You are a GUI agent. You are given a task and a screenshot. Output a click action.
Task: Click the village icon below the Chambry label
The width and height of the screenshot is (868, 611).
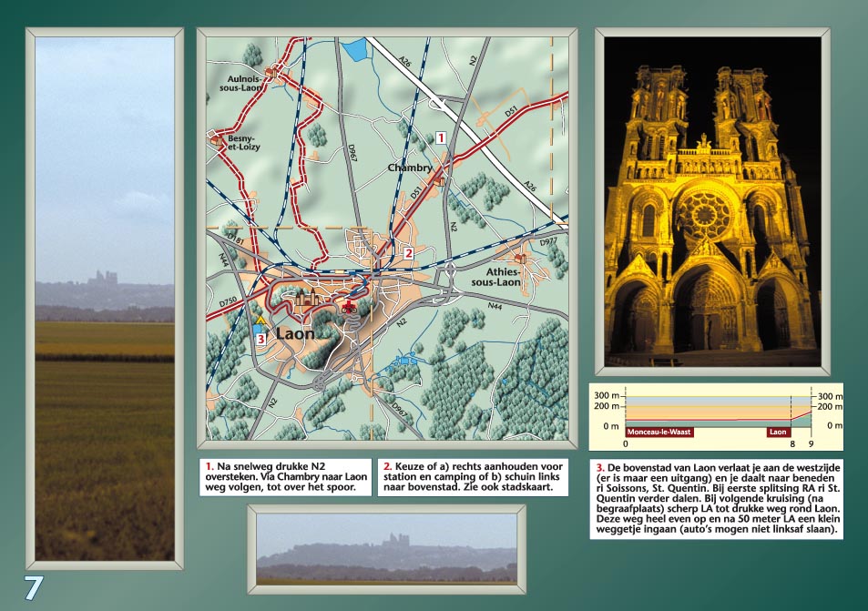pos(439,180)
